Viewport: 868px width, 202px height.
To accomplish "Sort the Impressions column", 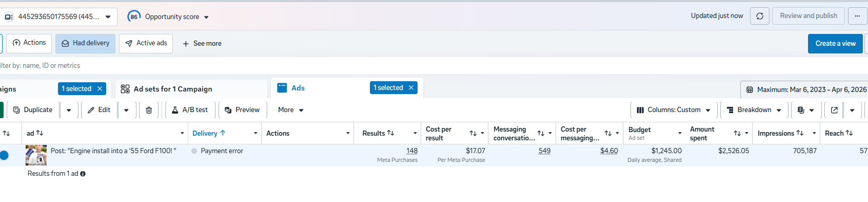I will pos(800,133).
